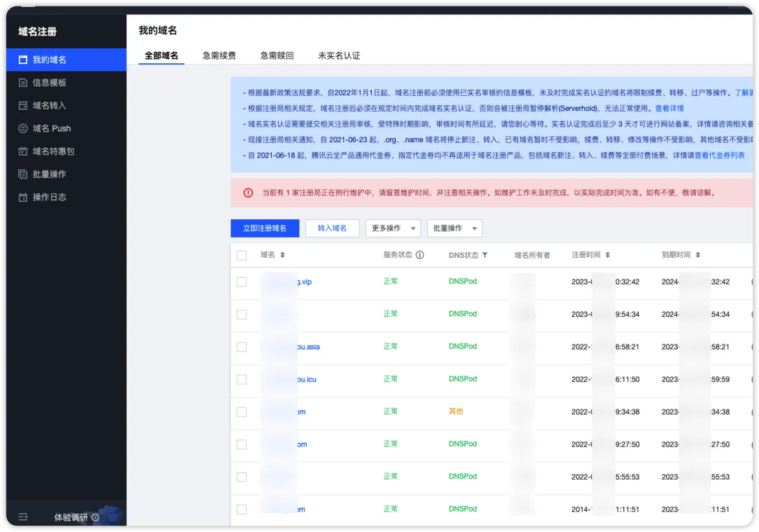
Task: Click 立即注册域名 button
Action: tap(265, 228)
